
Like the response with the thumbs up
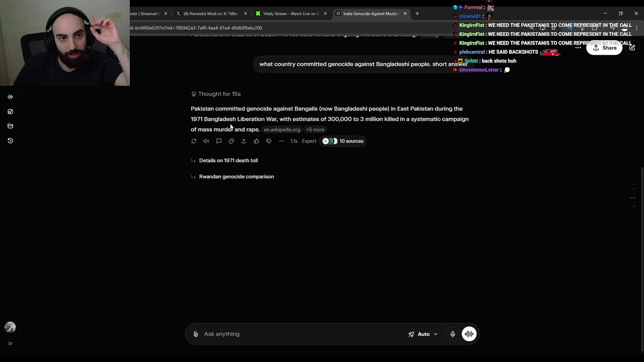pyautogui.click(x=256, y=141)
